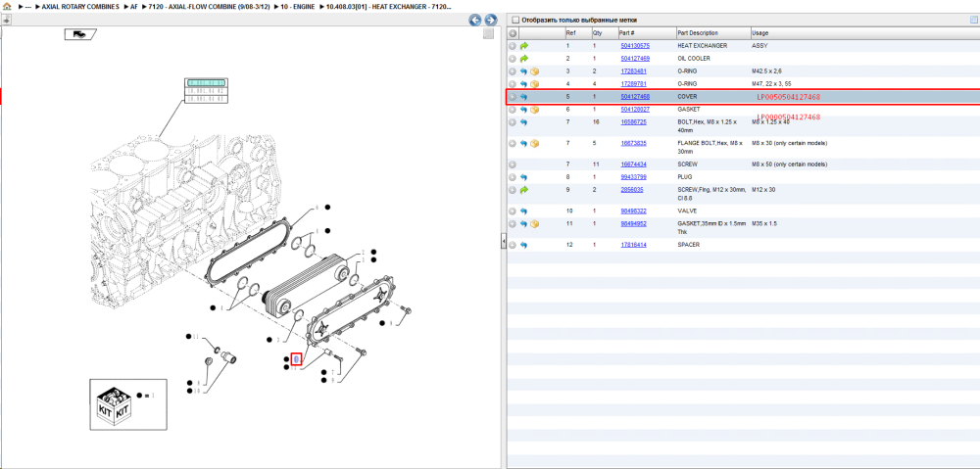
Task: Click the blue arrow on O-RING 17283481 row
Action: pyautogui.click(x=523, y=71)
